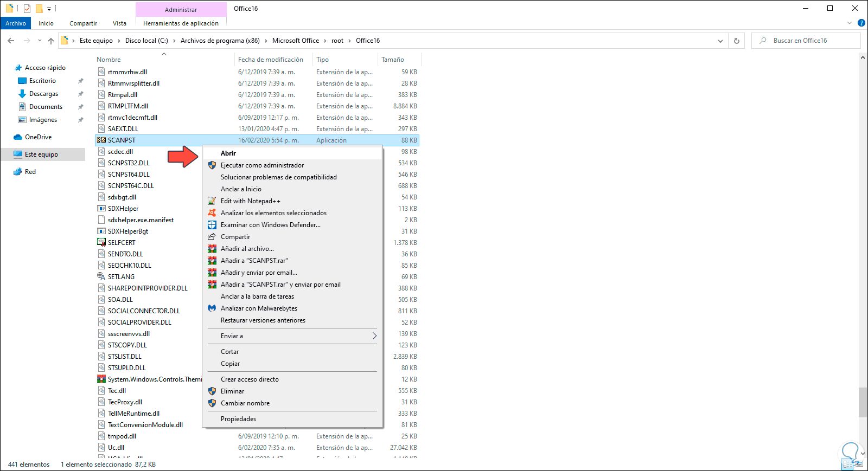868x471 pixels.
Task: Click the System.Windows.Controls.Theming file icon
Action: [x=101, y=379]
